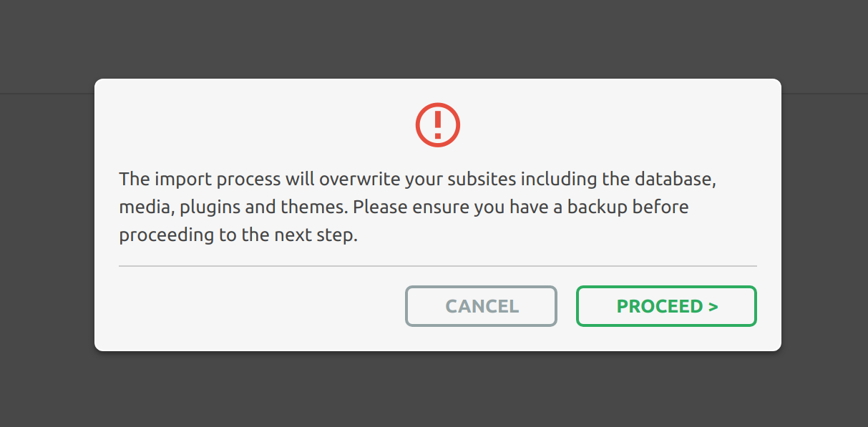868x427 pixels.
Task: Confirm import with the Proceed button
Action: point(666,306)
